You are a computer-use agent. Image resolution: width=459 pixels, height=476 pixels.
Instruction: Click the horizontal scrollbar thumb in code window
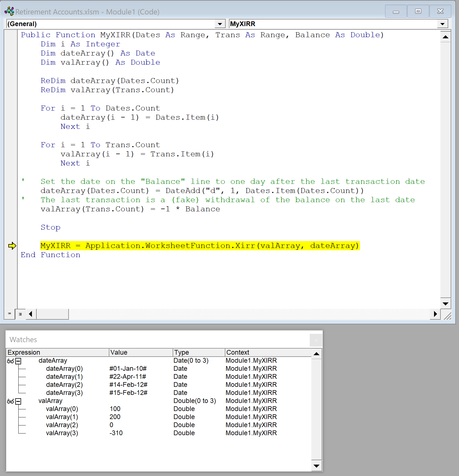(52, 314)
